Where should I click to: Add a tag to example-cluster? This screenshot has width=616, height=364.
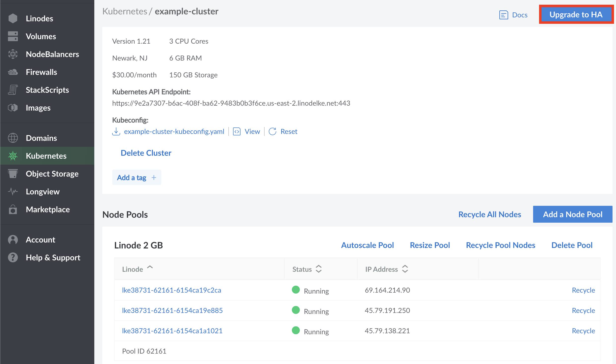136,177
